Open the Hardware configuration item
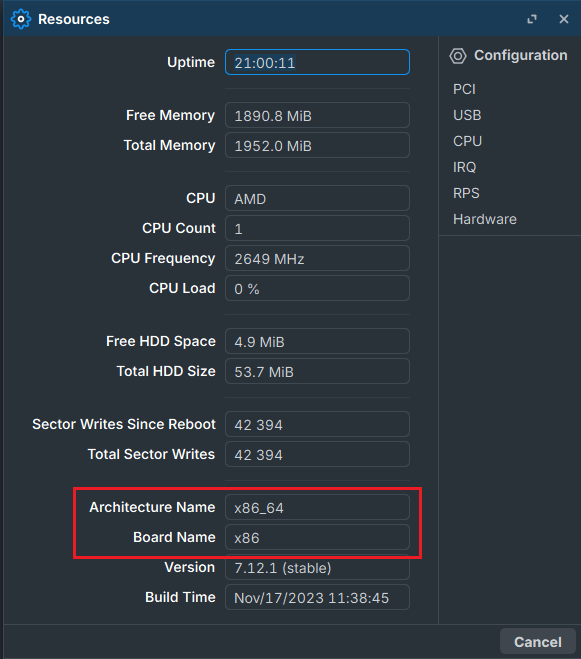This screenshot has height=659, width=581. 485,219
